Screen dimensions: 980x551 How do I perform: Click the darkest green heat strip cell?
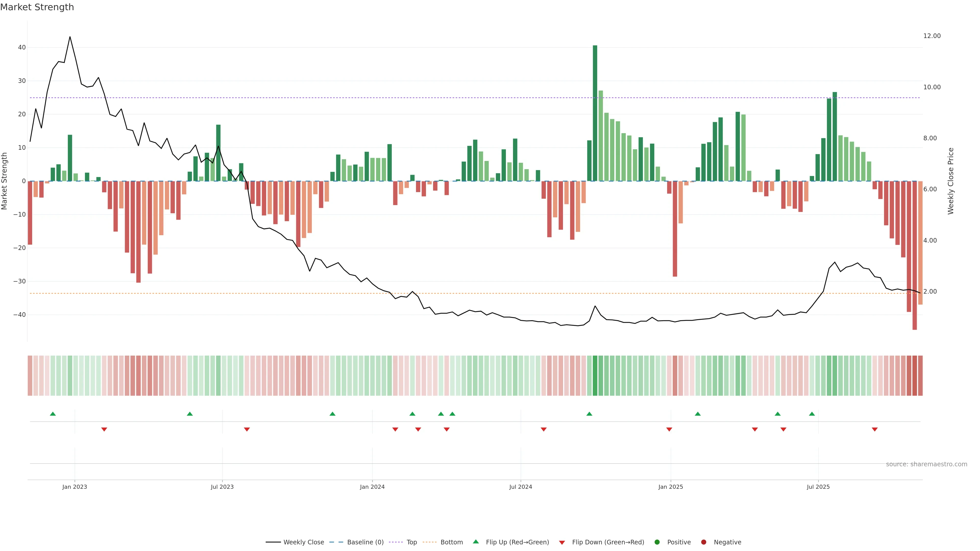pos(595,375)
